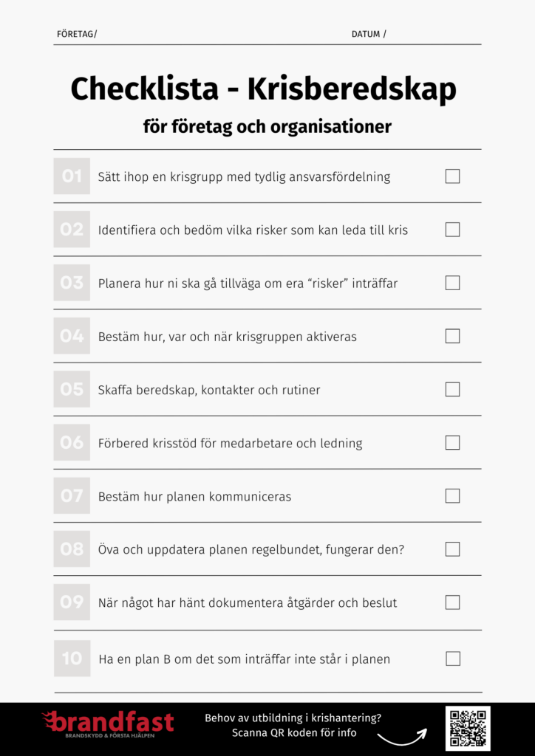The height and width of the screenshot is (756, 535).
Task: Click the "Behov av utbildning i krishantering?" text
Action: 293,718
